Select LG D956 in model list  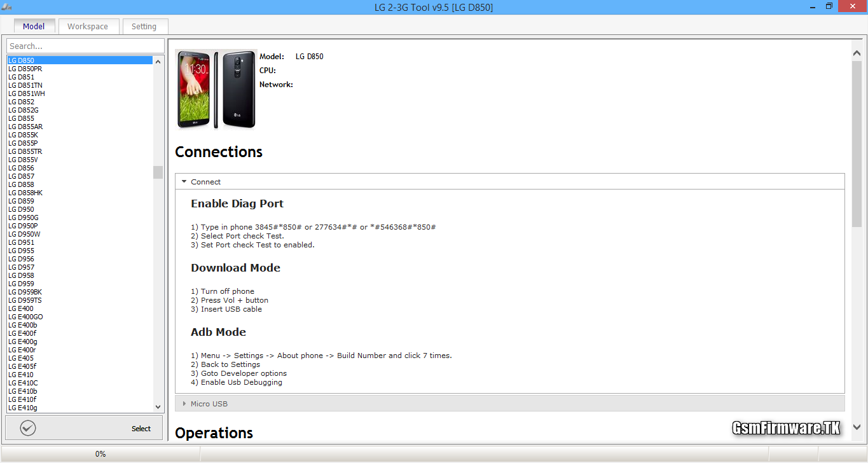click(x=79, y=259)
